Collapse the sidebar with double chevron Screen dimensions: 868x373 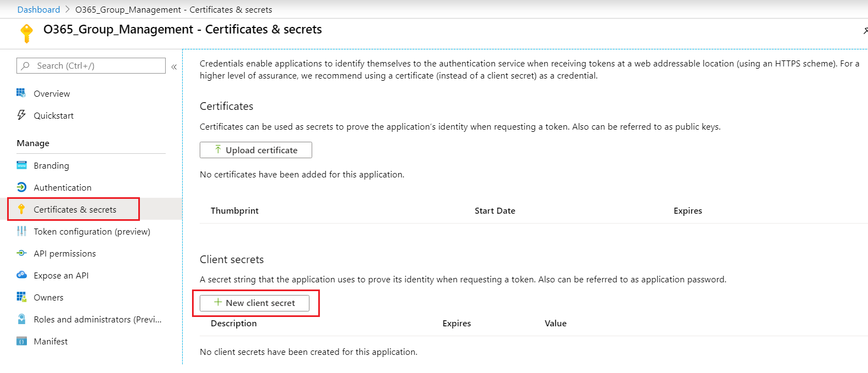coord(174,66)
